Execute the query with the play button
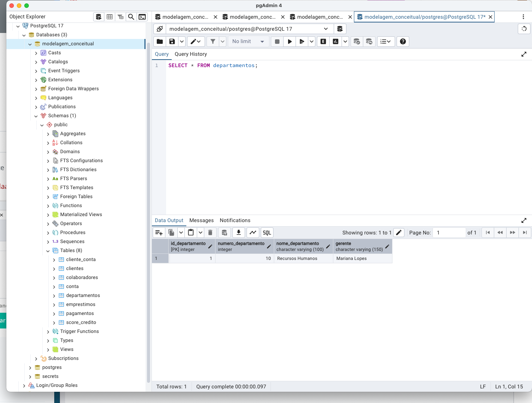This screenshot has width=532, height=403. click(x=290, y=42)
